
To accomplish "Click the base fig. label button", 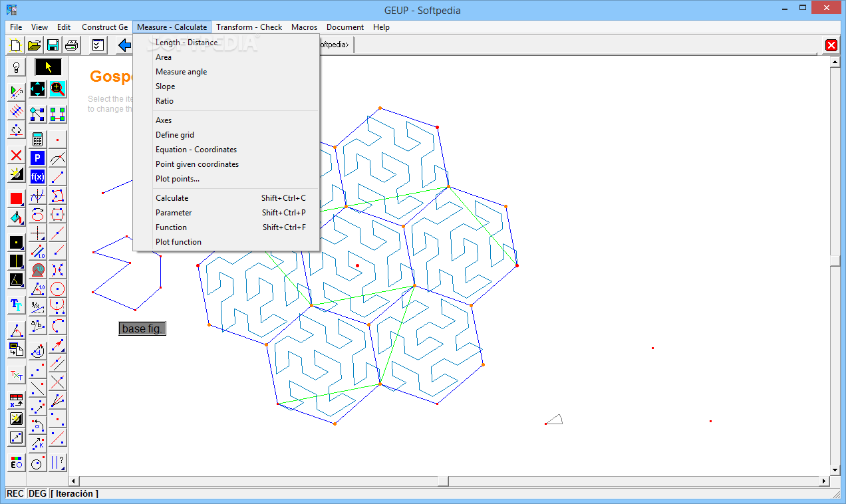I will (x=142, y=329).
